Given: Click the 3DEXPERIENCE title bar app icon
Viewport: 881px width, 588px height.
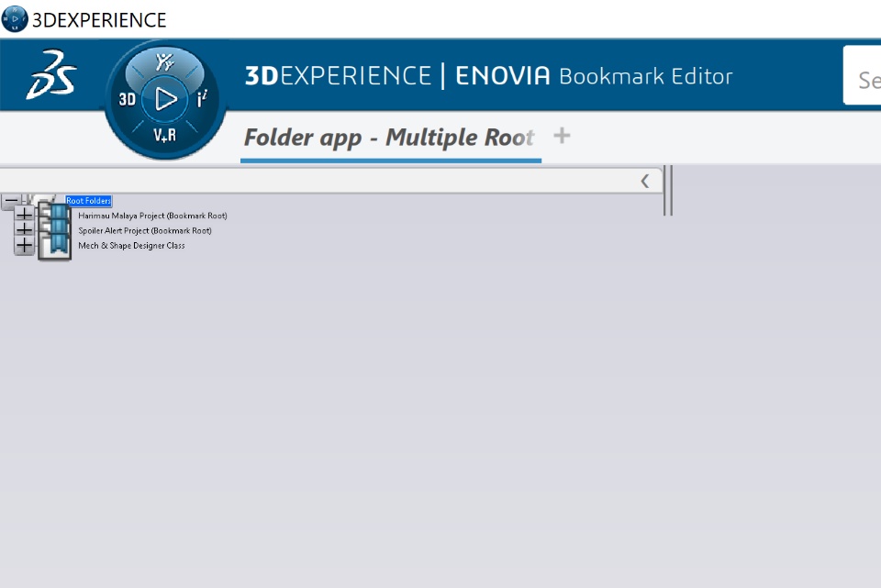Looking at the screenshot, I should (x=15, y=18).
